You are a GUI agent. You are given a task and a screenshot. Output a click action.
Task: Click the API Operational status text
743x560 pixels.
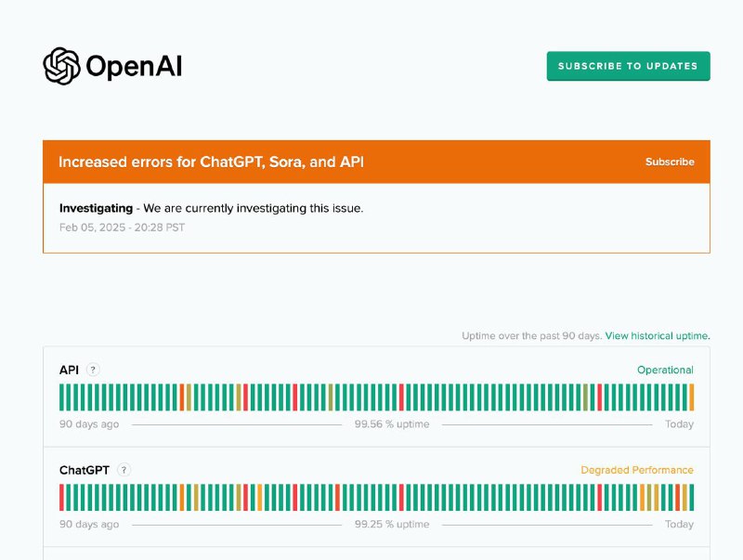[x=665, y=370]
